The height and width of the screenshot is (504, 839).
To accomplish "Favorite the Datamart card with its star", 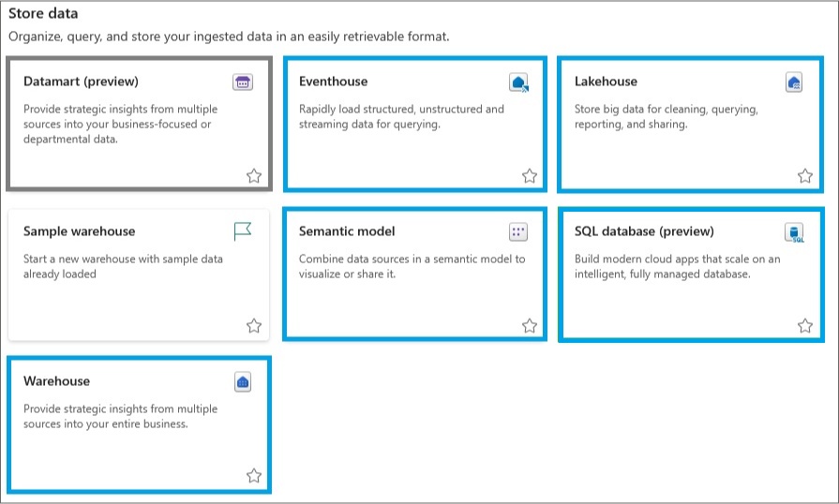I will [x=254, y=176].
